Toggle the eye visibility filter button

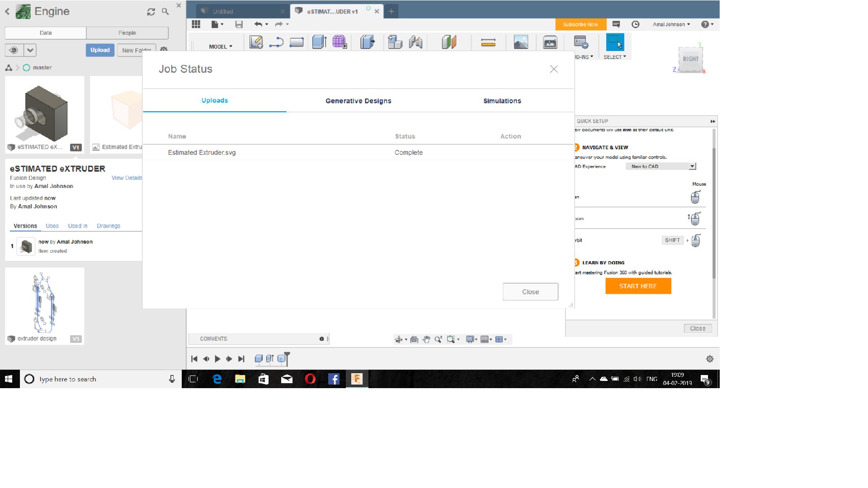tap(14, 50)
